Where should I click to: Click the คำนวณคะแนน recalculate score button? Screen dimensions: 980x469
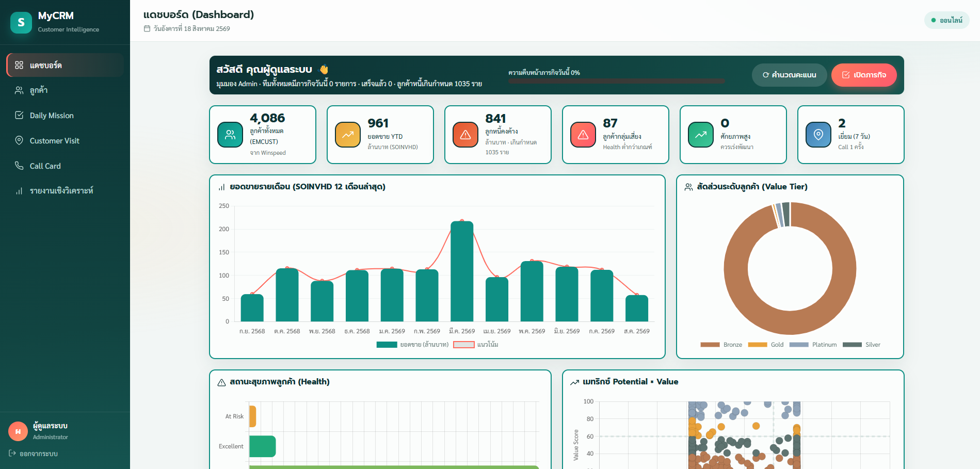point(789,75)
